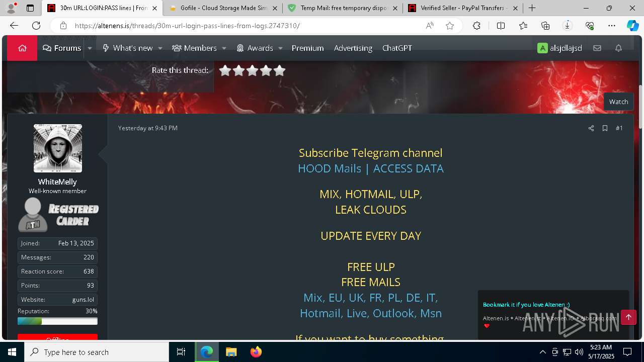Open the browser Extensions puzzle icon
Screen dimensions: 644x362
tap(476, 26)
